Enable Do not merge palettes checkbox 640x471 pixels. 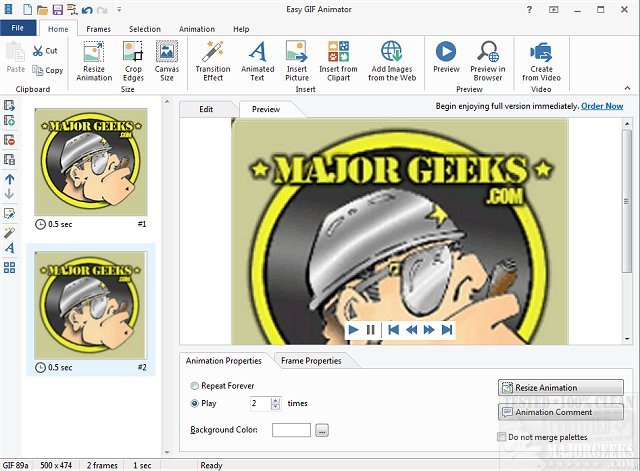[x=502, y=437]
